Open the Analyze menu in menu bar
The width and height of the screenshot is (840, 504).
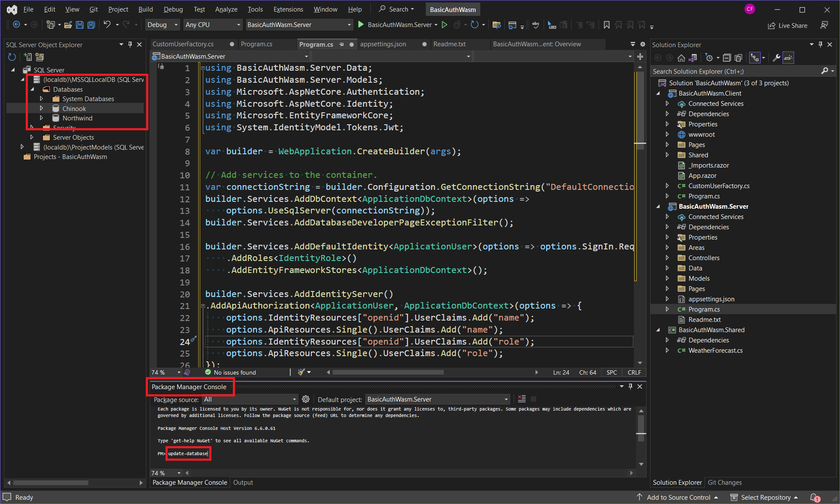[227, 9]
